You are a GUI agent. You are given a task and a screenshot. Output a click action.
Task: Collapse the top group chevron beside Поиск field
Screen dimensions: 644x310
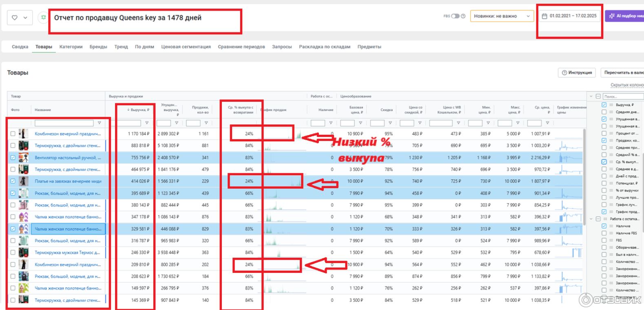click(591, 96)
